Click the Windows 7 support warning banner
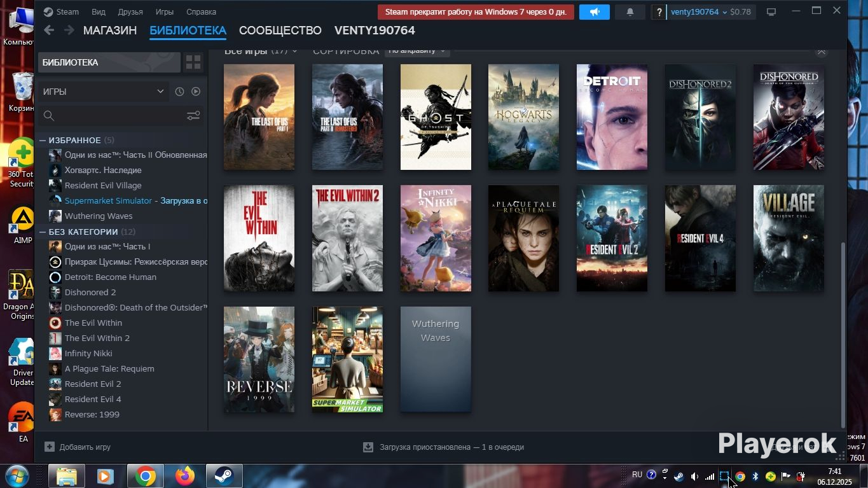Screen dimensions: 868x488 point(476,12)
